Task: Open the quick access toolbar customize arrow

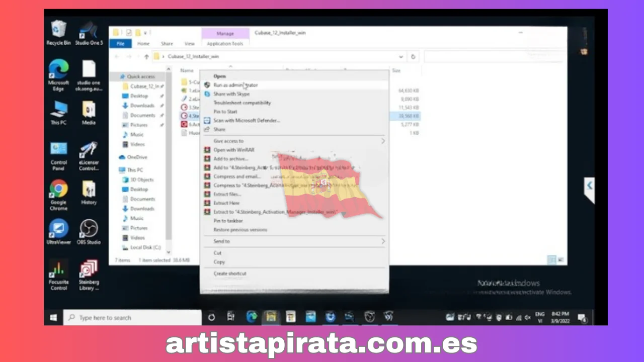Action: point(145,33)
